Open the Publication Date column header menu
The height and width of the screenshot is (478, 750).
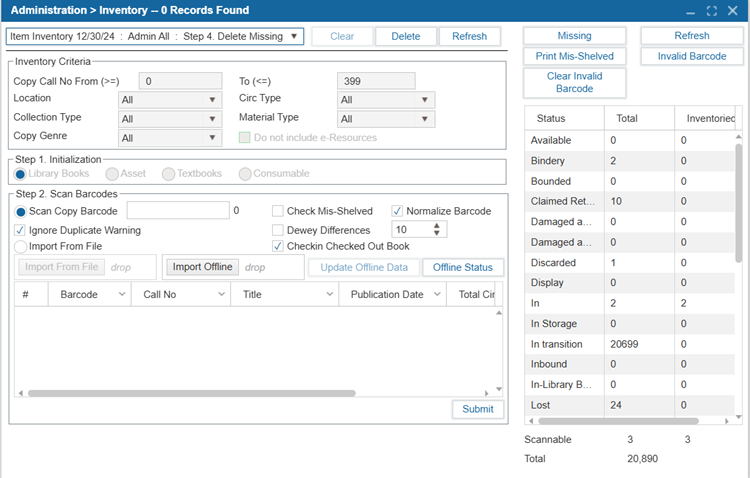437,294
